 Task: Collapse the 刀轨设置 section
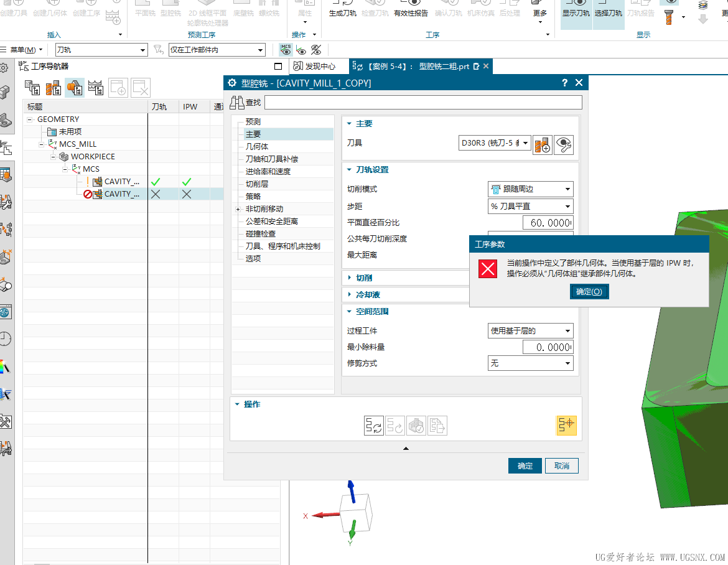349,170
